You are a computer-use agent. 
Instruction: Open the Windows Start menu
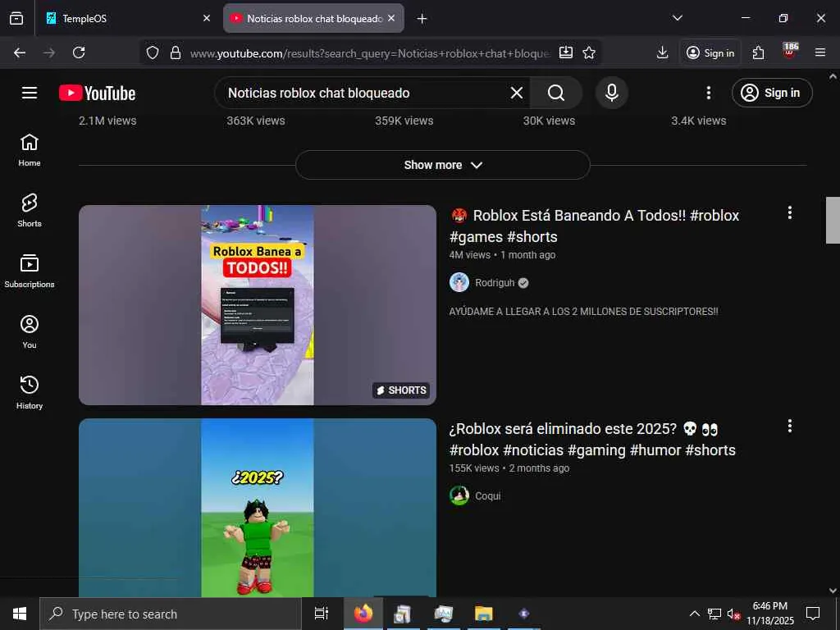20,614
